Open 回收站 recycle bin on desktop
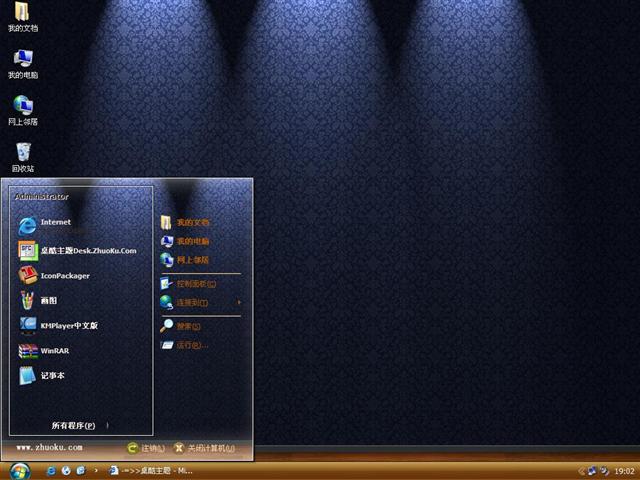The image size is (640, 480). pyautogui.click(x=23, y=157)
